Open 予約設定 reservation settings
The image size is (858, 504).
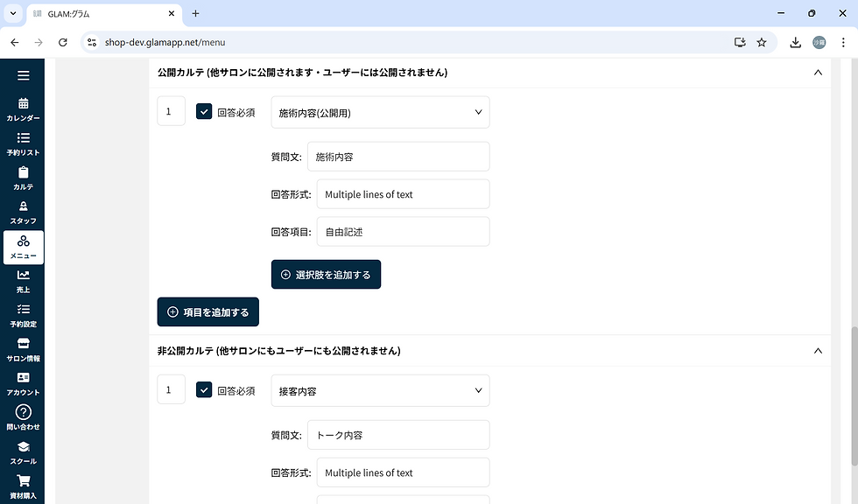tap(23, 316)
